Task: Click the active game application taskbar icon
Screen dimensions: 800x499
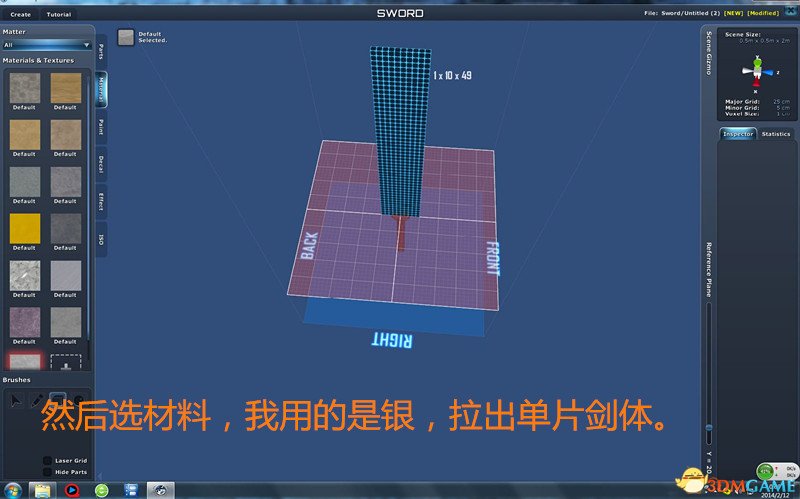Action: pyautogui.click(x=161, y=491)
